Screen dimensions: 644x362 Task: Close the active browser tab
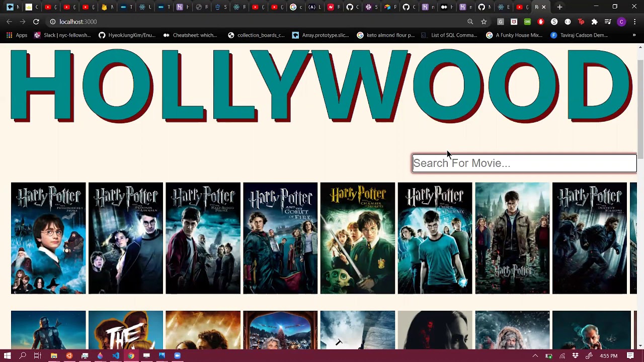pos(544,7)
